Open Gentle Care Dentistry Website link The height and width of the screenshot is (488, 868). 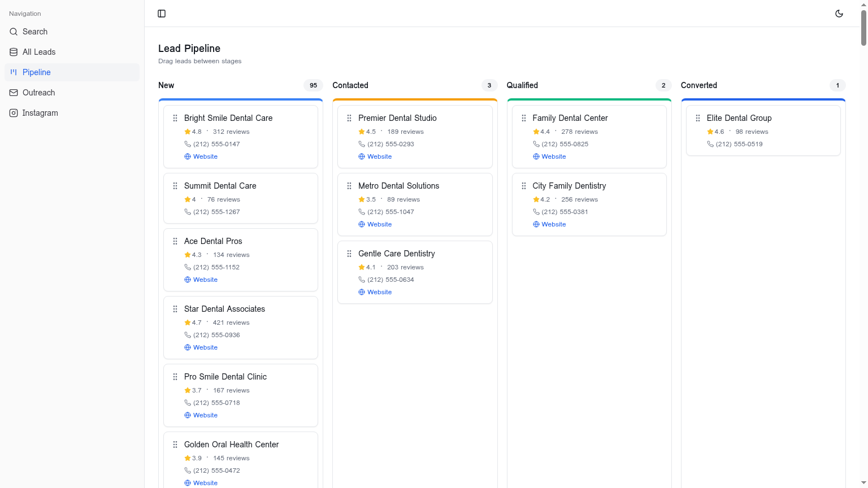pos(375,292)
